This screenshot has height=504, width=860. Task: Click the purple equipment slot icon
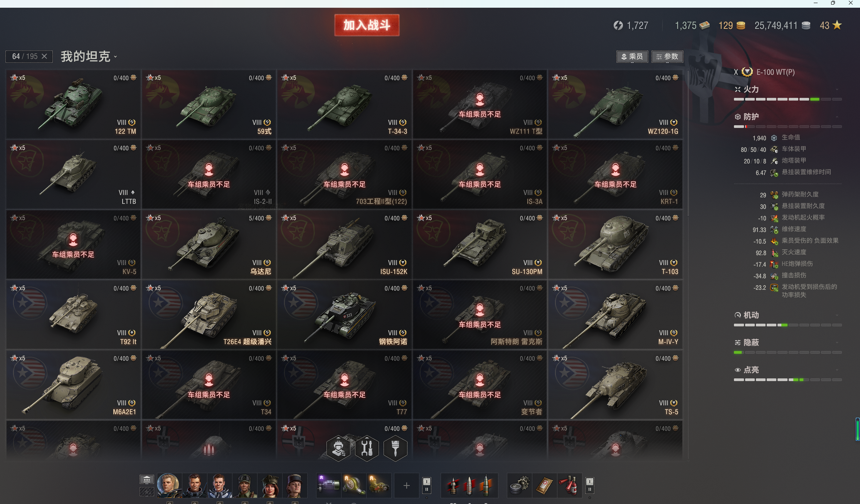328,486
